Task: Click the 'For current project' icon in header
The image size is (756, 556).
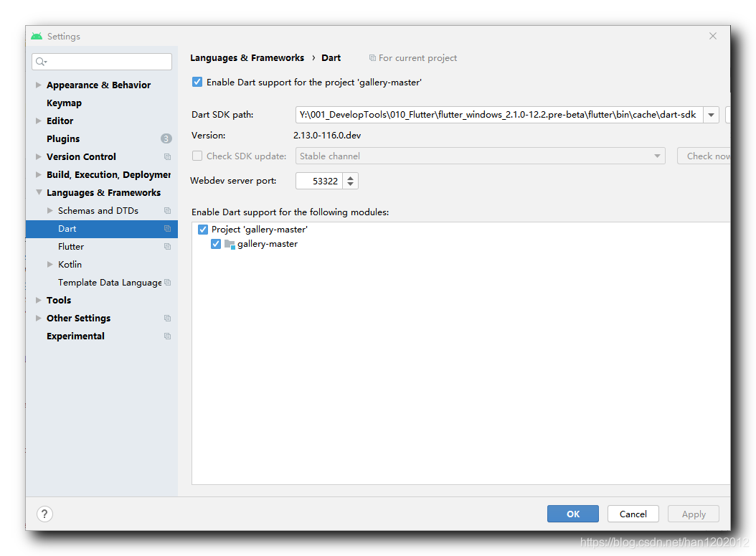Action: [372, 58]
